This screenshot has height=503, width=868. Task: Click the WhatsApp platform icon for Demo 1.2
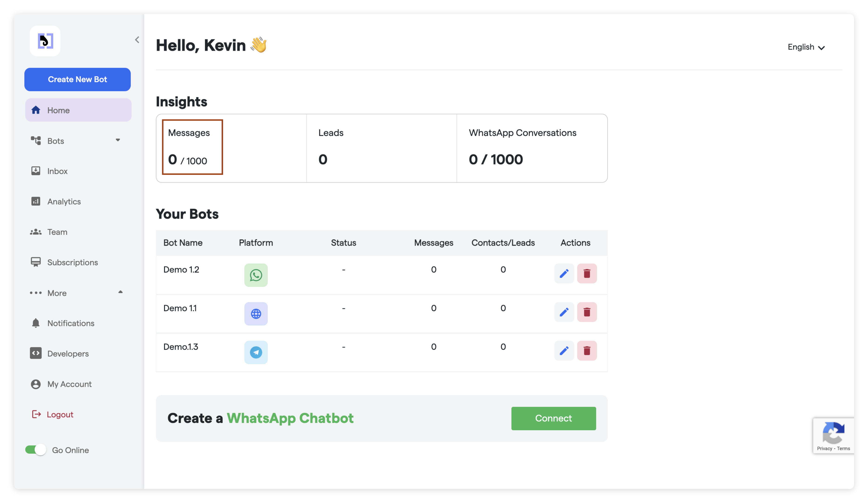[256, 275]
